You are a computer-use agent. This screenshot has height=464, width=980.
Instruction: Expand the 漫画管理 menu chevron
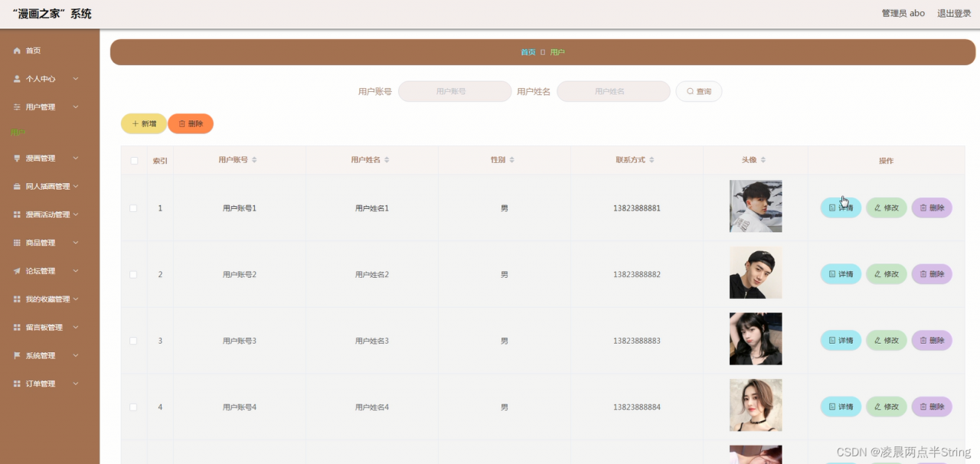[76, 158]
